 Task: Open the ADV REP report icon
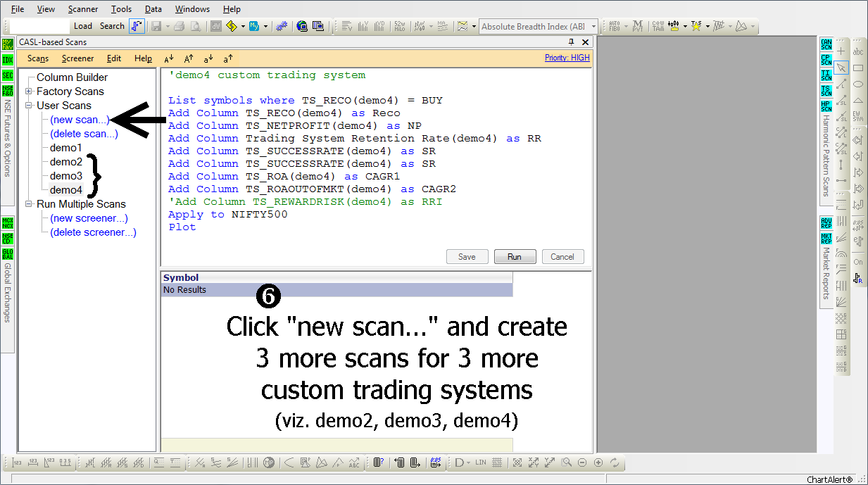click(826, 222)
